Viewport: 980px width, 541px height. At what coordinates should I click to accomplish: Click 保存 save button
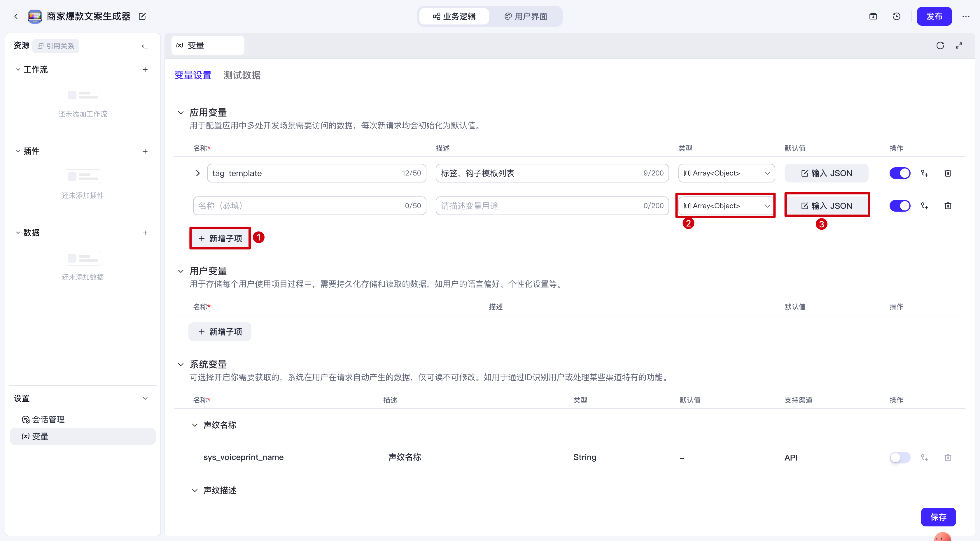pos(938,517)
